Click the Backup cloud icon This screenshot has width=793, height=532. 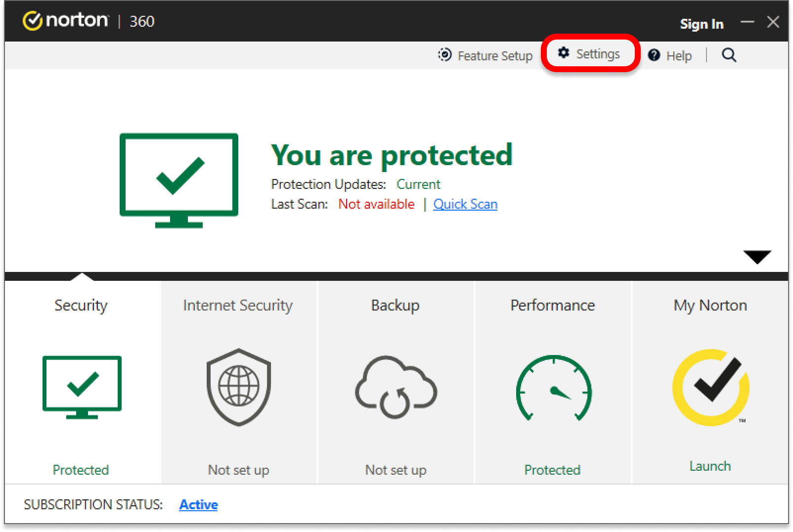(x=396, y=387)
